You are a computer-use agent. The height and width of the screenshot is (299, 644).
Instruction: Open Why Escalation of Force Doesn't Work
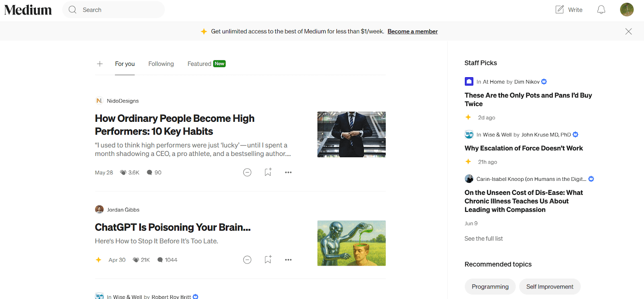524,148
